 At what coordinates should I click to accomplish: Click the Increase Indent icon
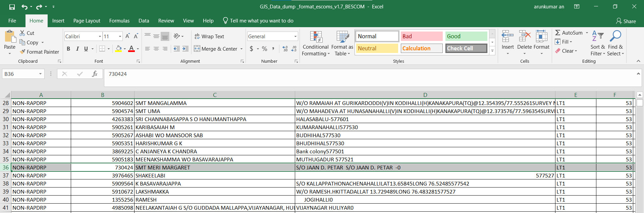tap(185, 49)
